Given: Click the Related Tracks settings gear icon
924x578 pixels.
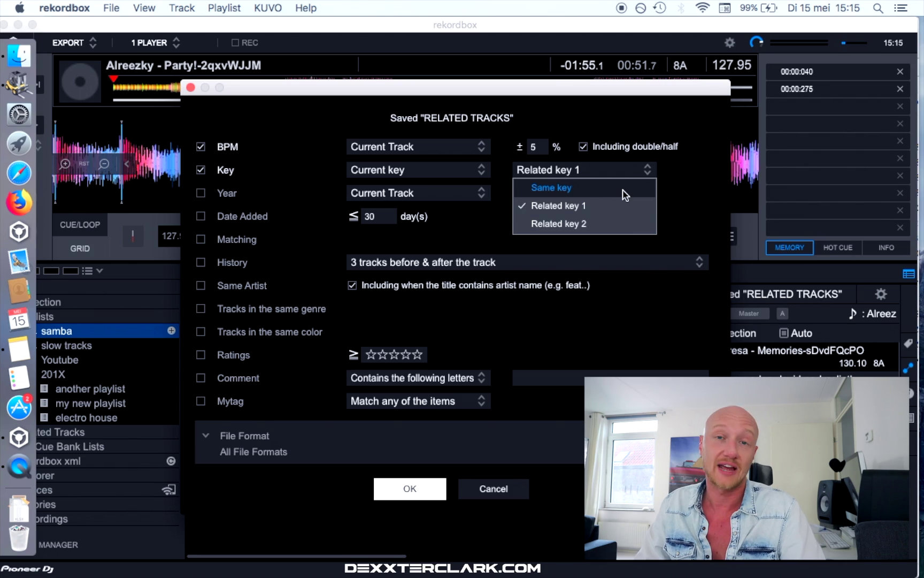Looking at the screenshot, I should (x=881, y=294).
